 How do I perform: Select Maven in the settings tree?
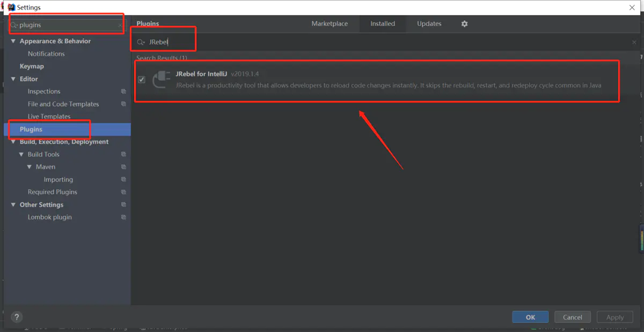(46, 167)
